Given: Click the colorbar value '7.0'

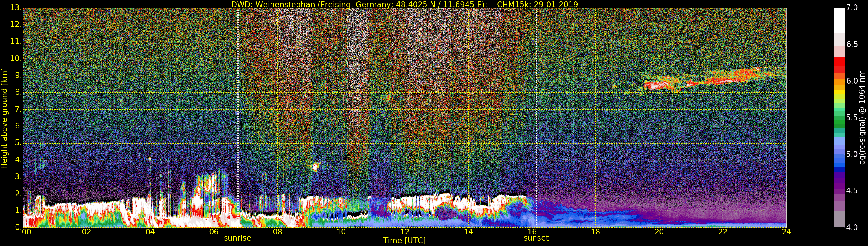Looking at the screenshot, I should pos(852,8).
